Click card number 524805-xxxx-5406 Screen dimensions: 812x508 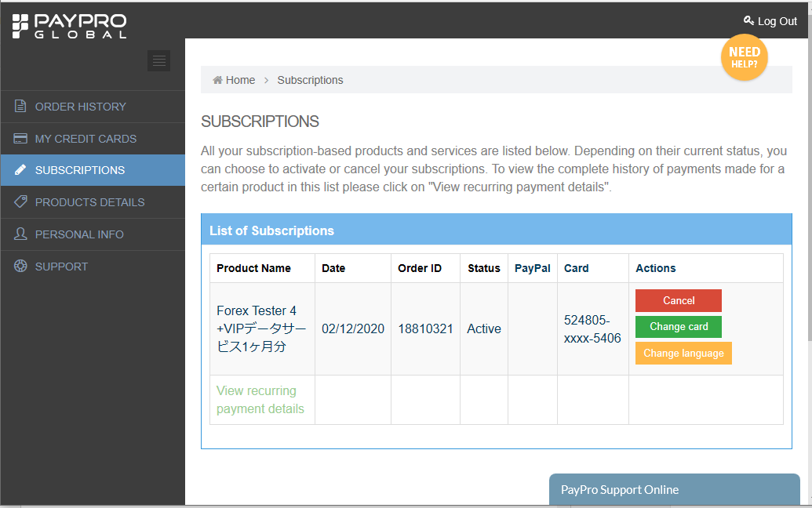point(592,329)
